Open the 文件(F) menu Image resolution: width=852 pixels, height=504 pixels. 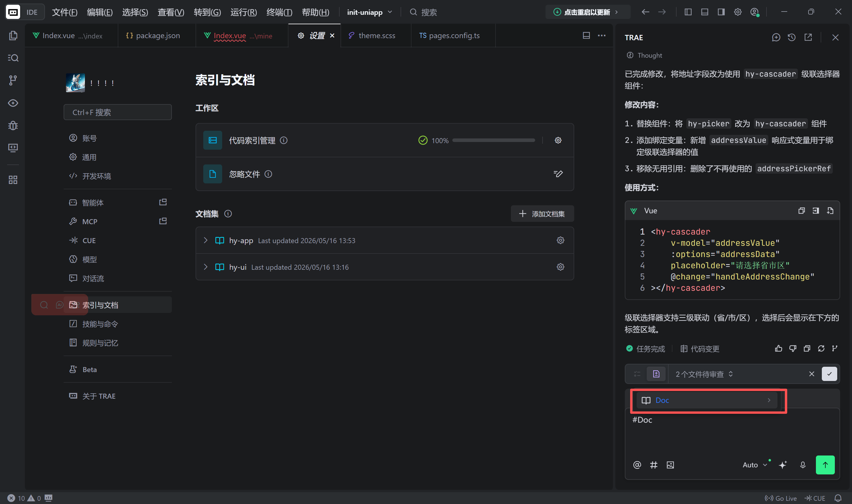coord(64,12)
